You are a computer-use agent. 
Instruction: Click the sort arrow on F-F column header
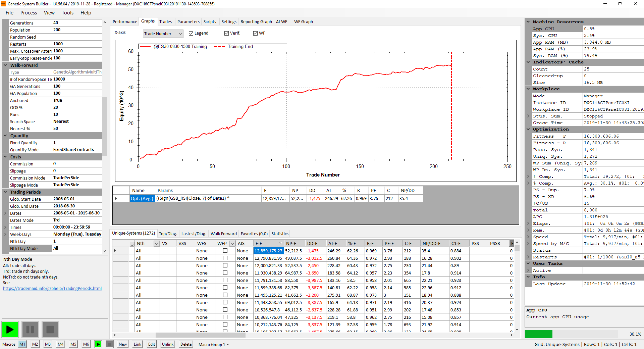click(x=280, y=244)
